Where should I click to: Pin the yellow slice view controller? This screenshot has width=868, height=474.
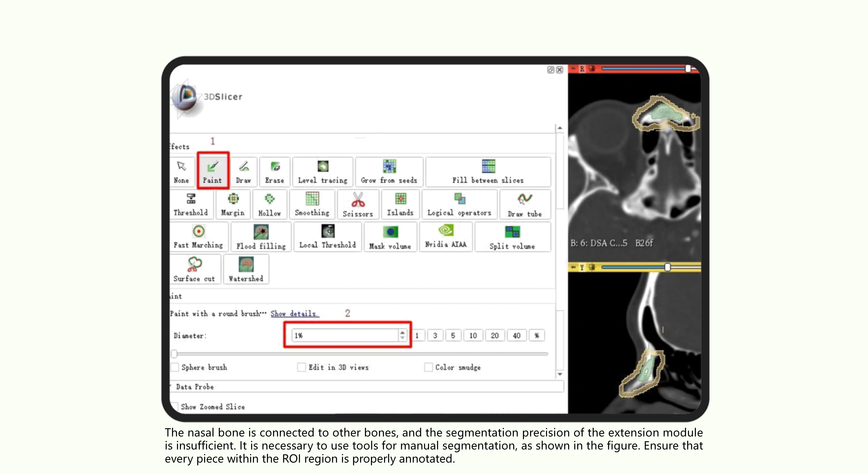tap(573, 267)
